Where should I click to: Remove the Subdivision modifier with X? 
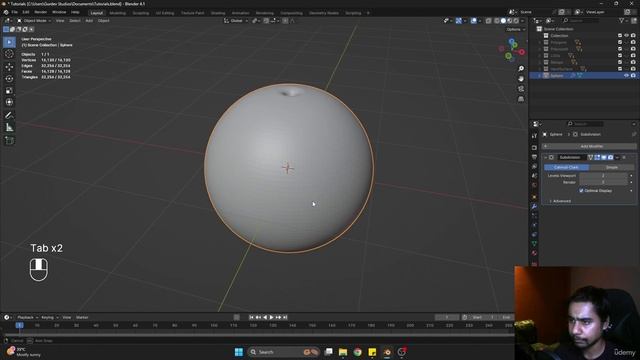(x=624, y=157)
